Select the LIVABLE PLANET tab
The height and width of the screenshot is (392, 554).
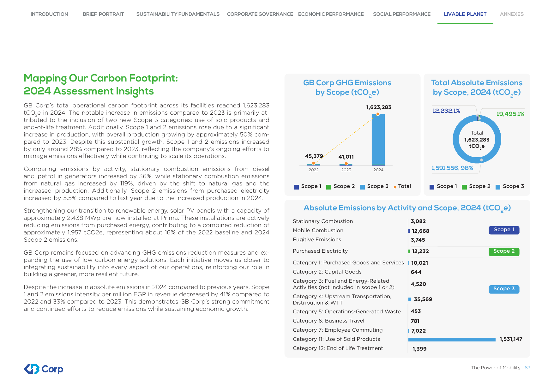click(x=465, y=14)
